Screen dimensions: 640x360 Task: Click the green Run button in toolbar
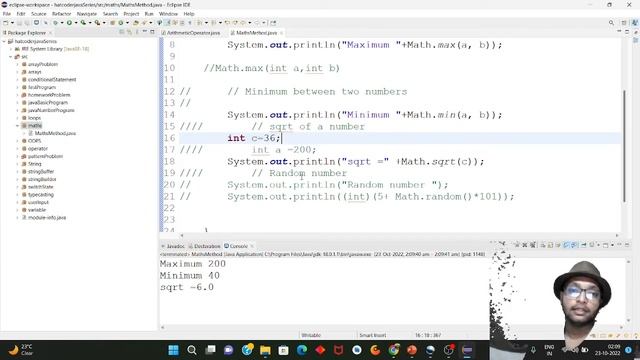tap(69, 23)
